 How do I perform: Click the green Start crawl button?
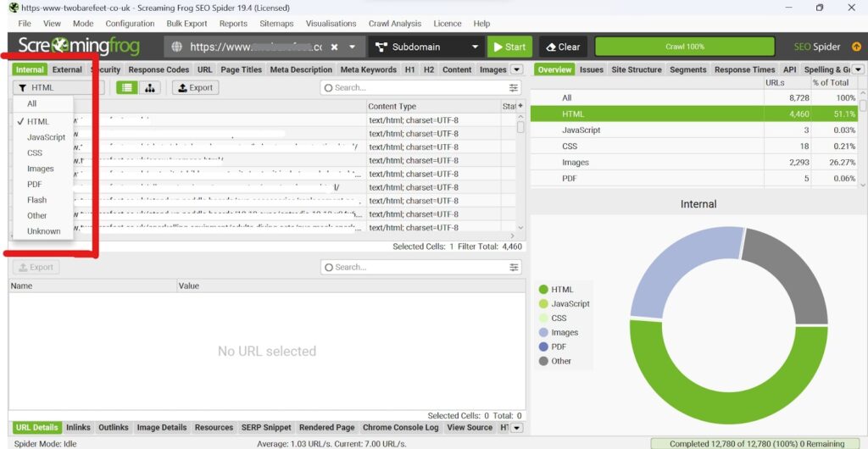pyautogui.click(x=509, y=47)
